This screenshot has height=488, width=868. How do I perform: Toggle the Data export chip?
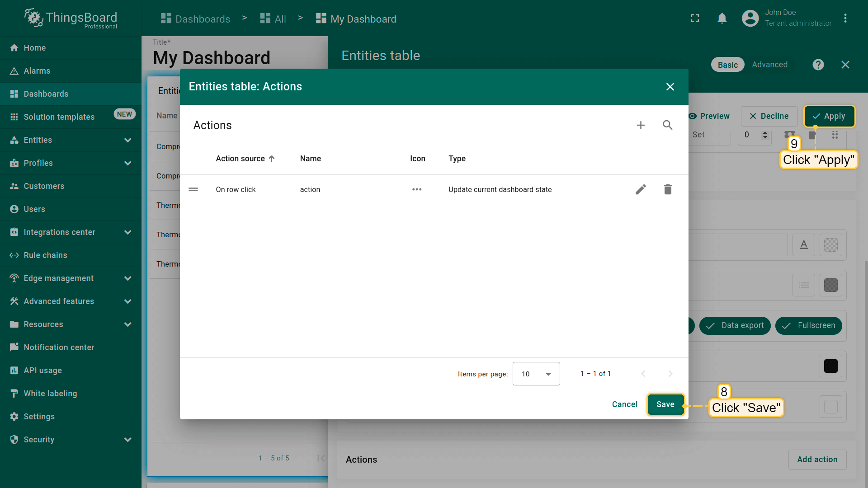735,325
